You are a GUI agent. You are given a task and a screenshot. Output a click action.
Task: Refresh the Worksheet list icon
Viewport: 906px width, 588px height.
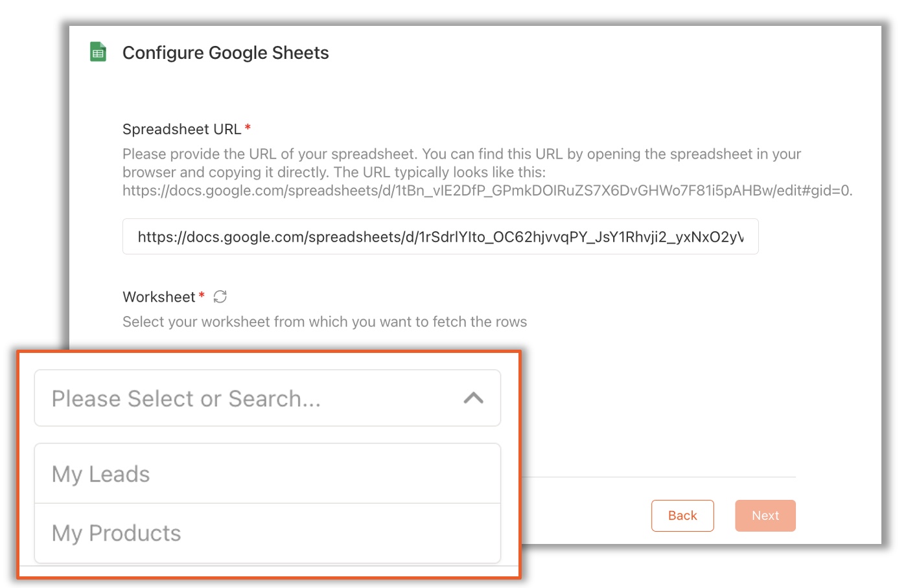tap(220, 297)
